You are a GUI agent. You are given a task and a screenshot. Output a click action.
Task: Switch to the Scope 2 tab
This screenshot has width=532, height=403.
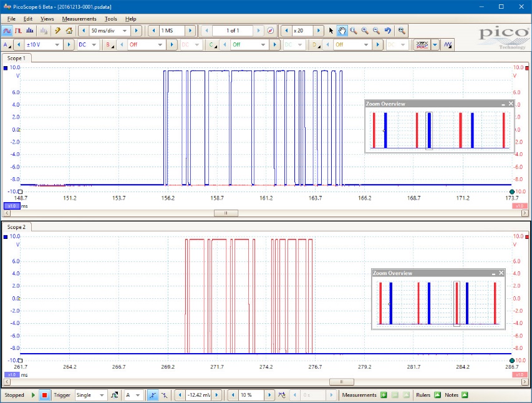17,227
